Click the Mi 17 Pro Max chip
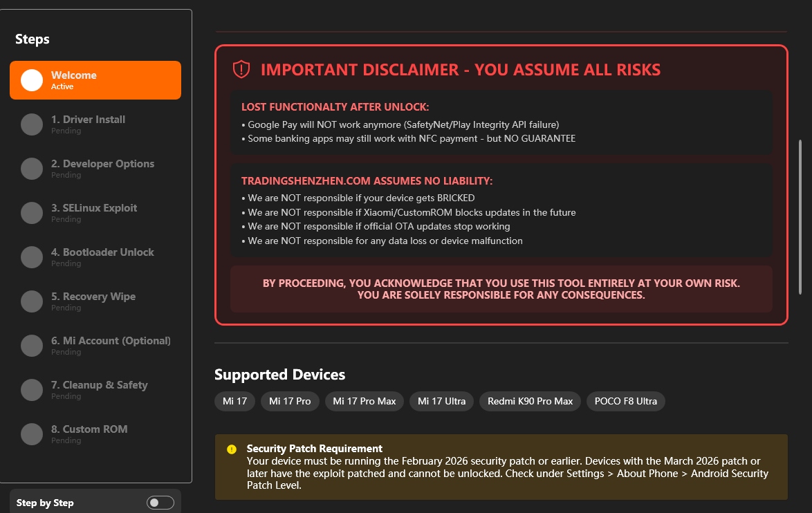 pos(365,402)
